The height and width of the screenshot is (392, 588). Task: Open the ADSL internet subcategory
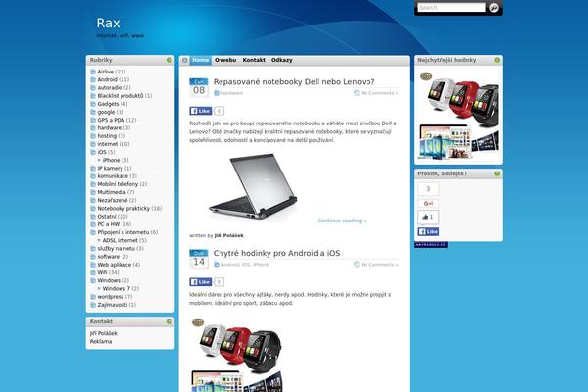pyautogui.click(x=121, y=240)
